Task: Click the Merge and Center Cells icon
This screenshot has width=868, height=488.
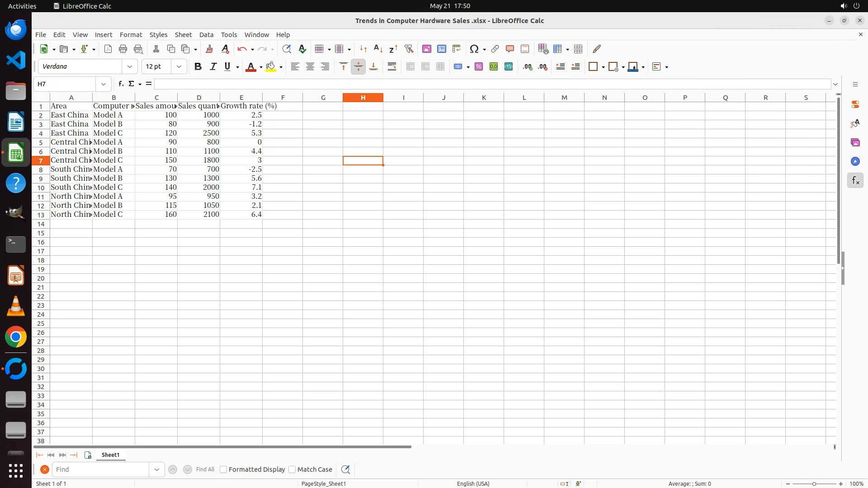Action: (410, 67)
